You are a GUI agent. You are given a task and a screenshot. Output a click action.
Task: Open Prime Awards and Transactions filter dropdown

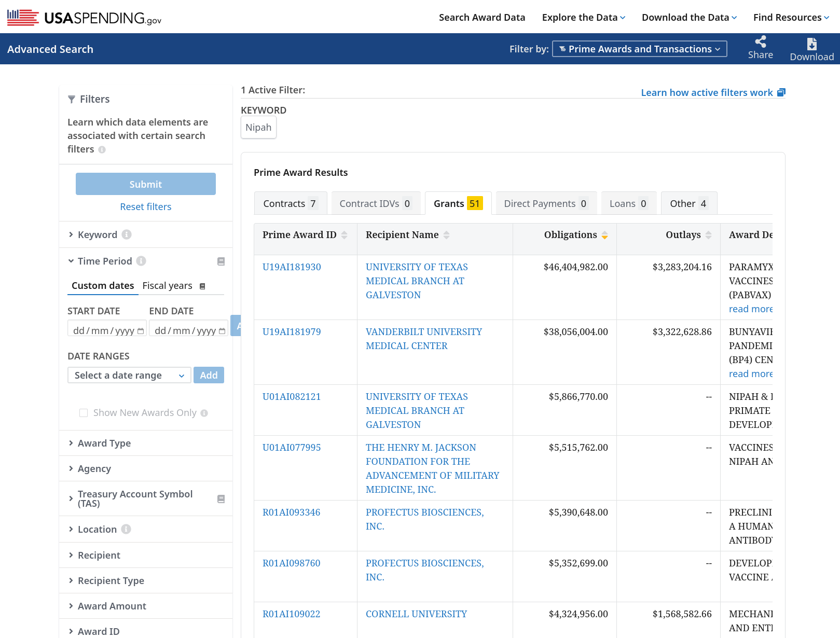coord(639,49)
